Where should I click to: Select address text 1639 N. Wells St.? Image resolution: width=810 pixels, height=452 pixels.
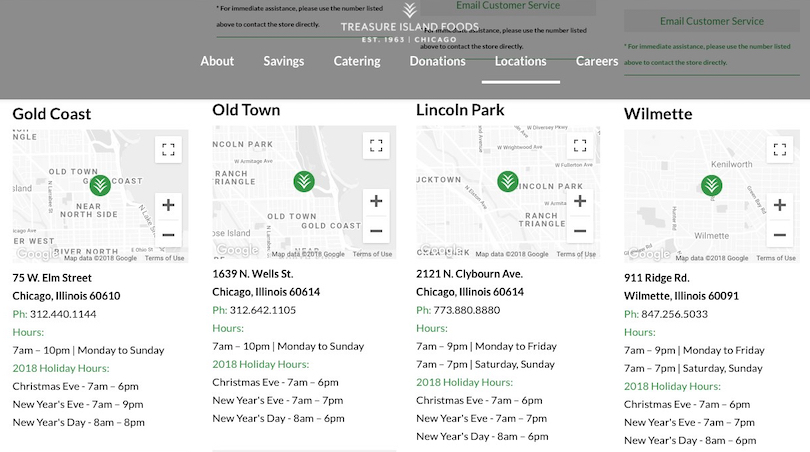point(253,274)
